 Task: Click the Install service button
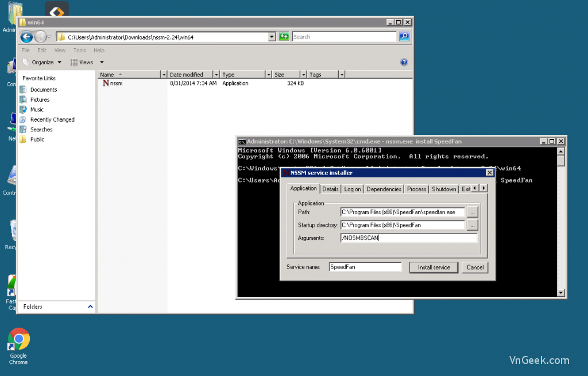[x=434, y=268]
